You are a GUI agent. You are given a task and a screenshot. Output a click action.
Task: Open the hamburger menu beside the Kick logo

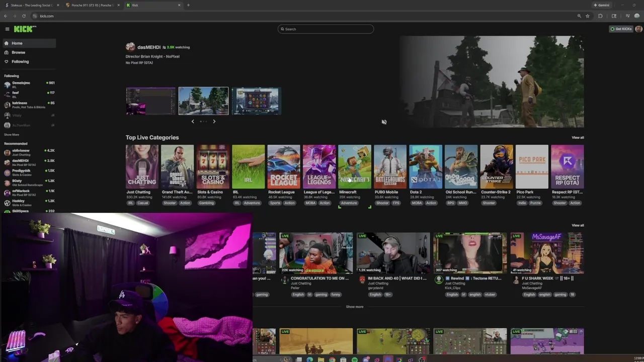pyautogui.click(x=7, y=29)
